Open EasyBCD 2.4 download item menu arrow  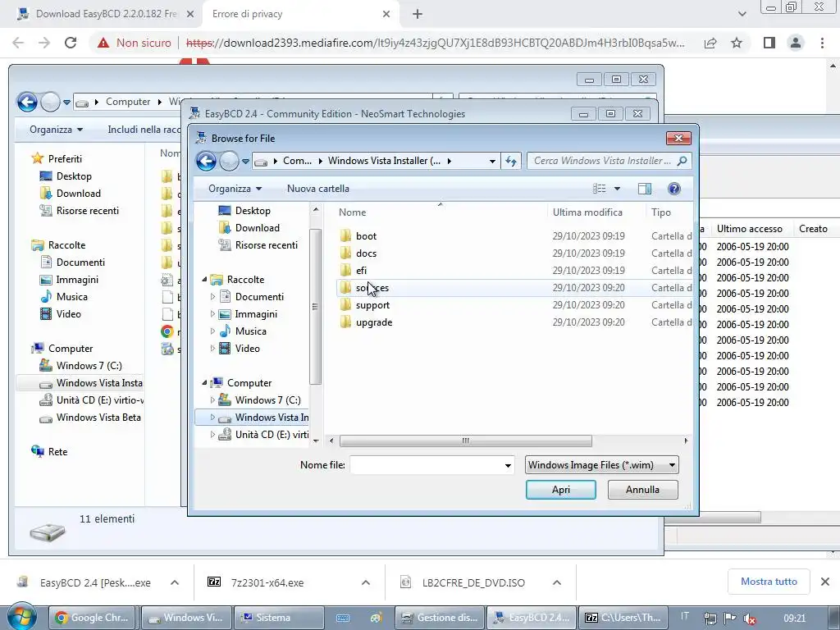(175, 583)
